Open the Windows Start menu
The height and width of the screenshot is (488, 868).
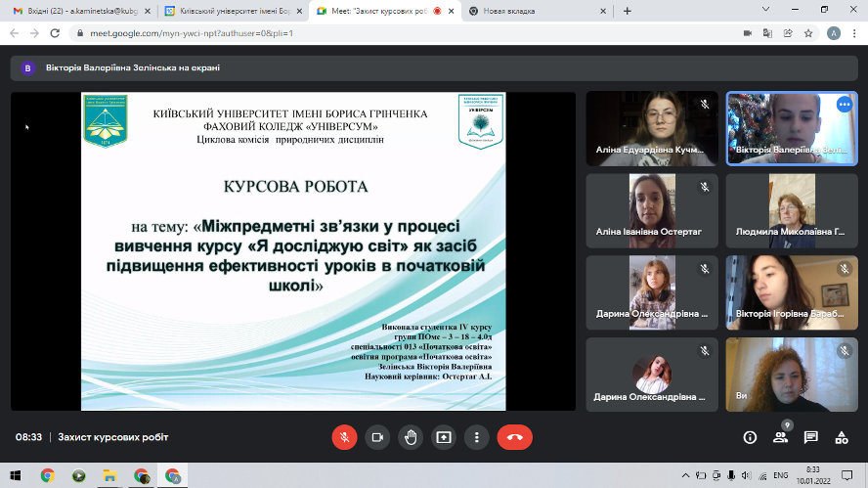[14, 476]
